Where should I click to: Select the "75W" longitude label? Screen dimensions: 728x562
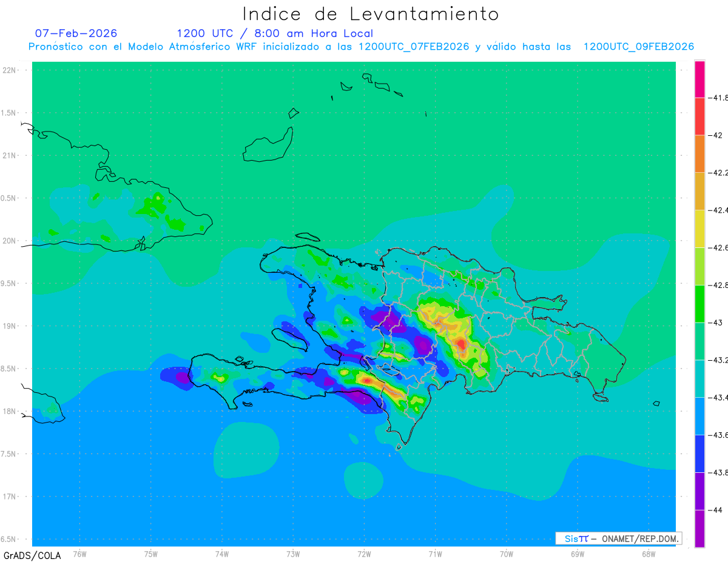(151, 554)
